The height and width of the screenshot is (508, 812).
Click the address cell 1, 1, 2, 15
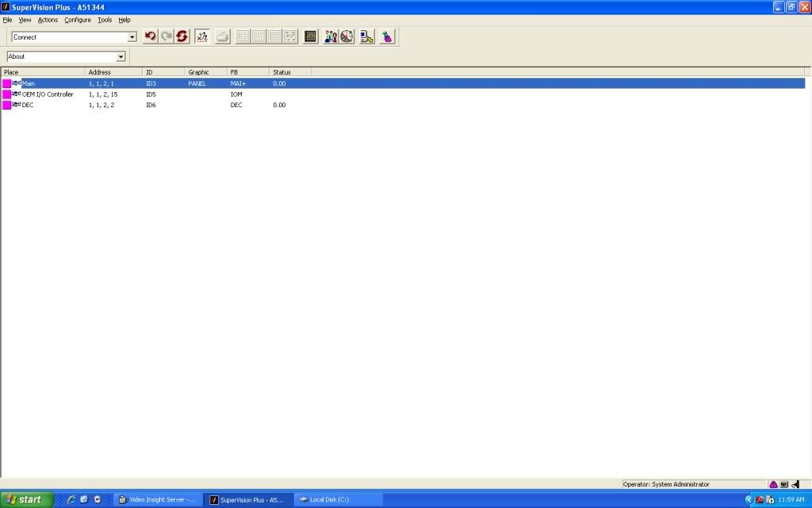(103, 94)
